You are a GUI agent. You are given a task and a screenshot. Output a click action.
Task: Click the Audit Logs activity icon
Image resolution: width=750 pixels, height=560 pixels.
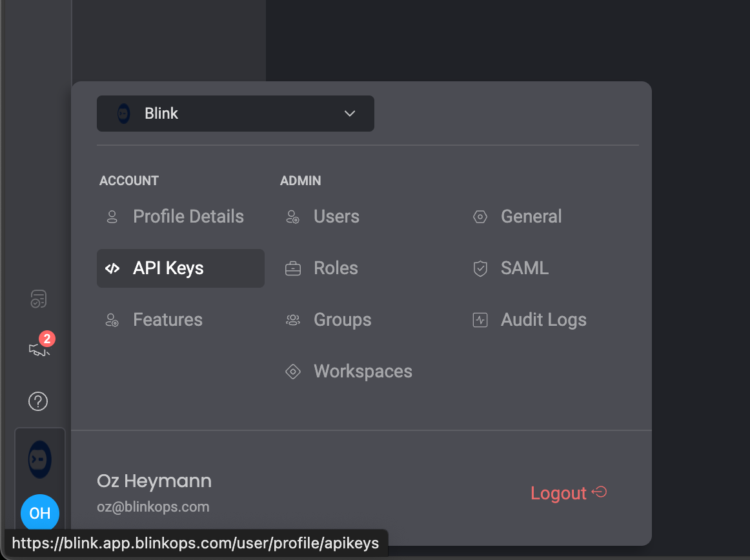click(480, 320)
